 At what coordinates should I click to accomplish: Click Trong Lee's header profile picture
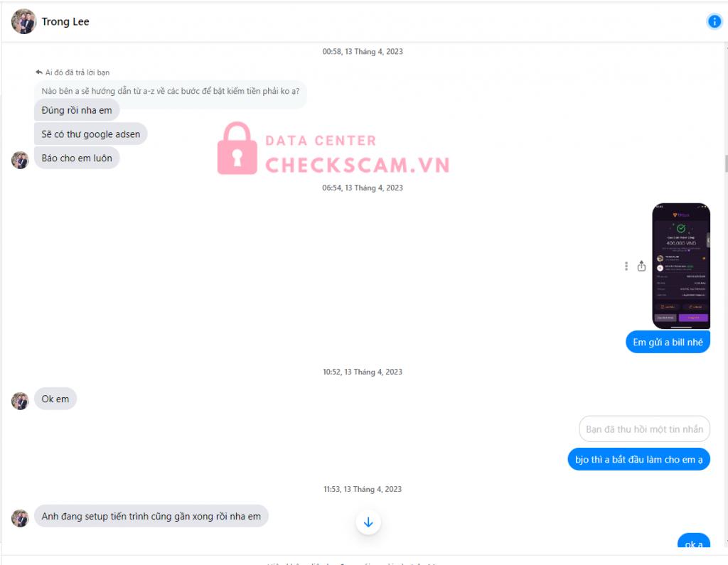(x=23, y=21)
